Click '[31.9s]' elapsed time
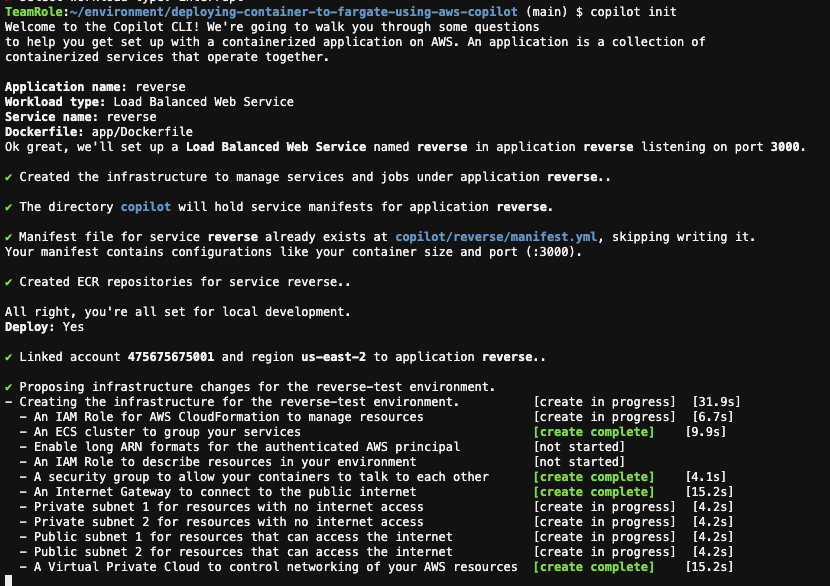Viewport: 830px width, 586px height. tap(716, 402)
